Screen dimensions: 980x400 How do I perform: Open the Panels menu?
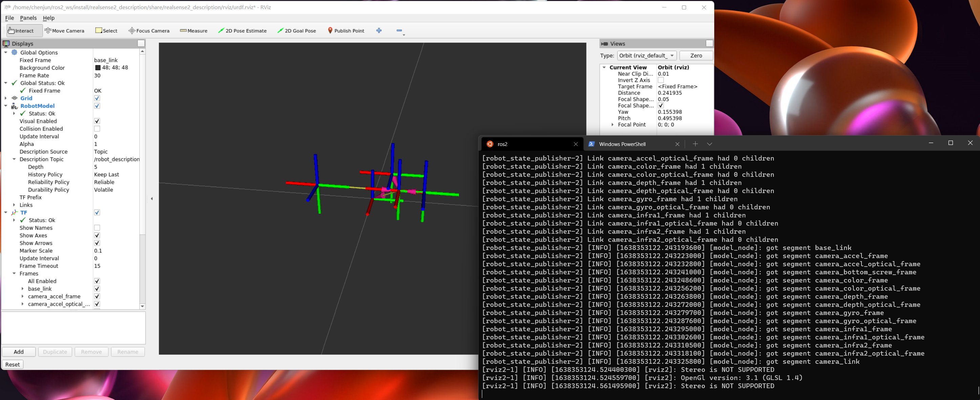coord(28,18)
